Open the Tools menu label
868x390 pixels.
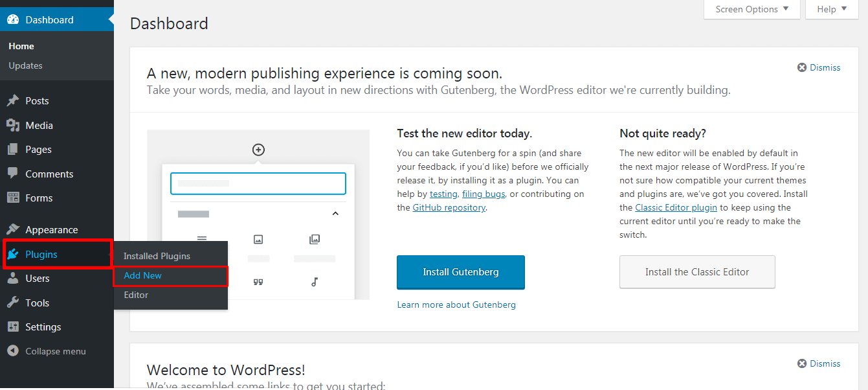[x=37, y=303]
